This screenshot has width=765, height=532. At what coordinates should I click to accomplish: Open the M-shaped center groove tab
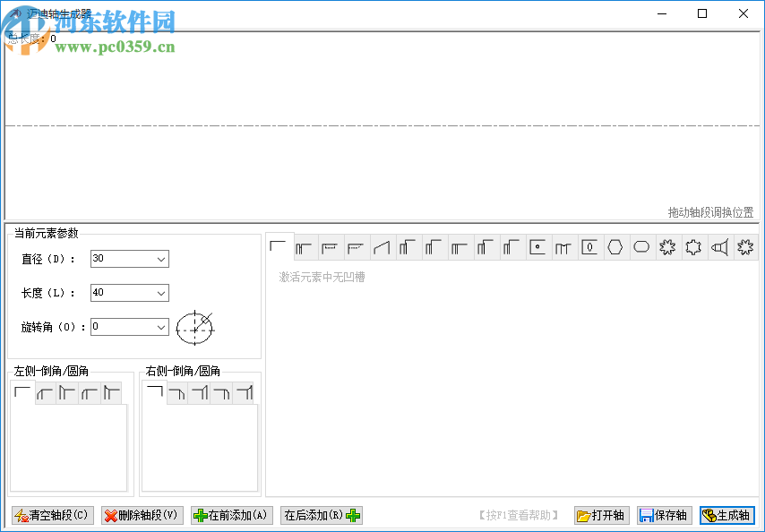pyautogui.click(x=563, y=248)
